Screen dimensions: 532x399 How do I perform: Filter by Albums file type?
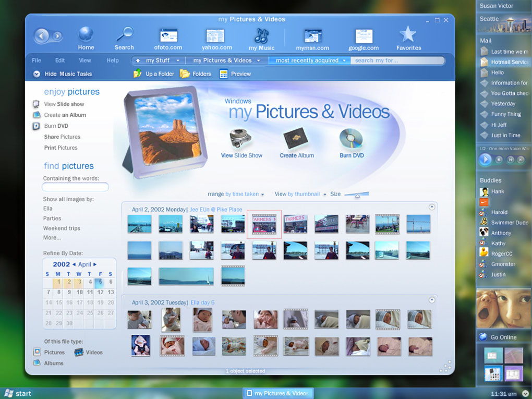click(48, 363)
